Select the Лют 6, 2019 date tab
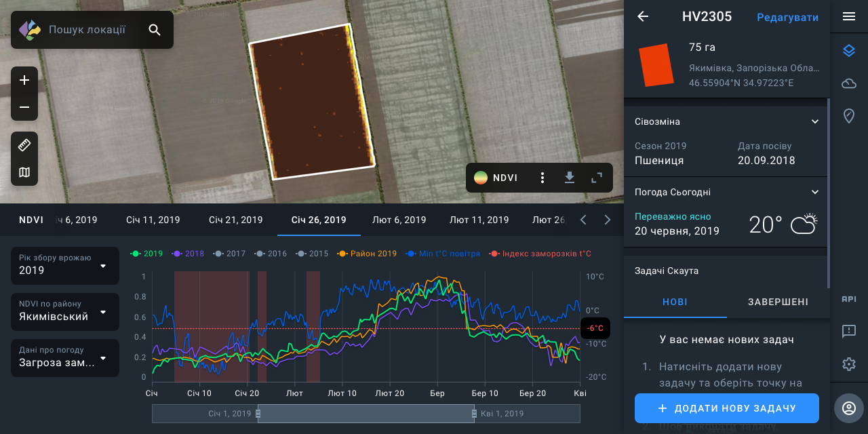Viewport: 868px width, 434px height. coord(399,220)
